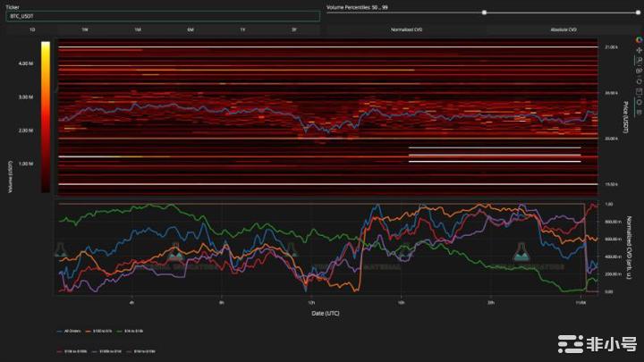The height and width of the screenshot is (362, 644).
Task: Activate the Box Zoom magnifier tool
Action: pos(638,59)
